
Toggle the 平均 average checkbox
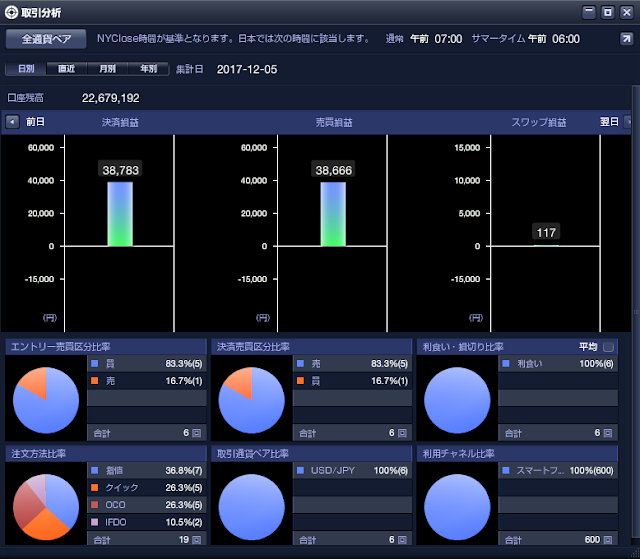coord(608,347)
